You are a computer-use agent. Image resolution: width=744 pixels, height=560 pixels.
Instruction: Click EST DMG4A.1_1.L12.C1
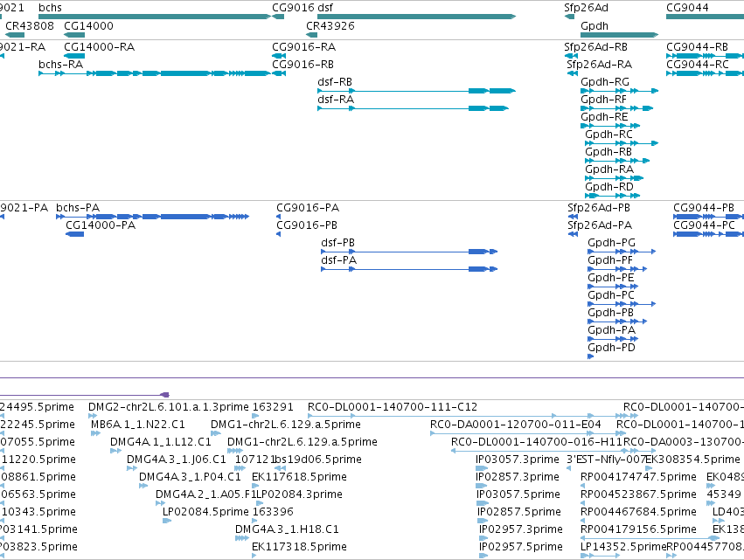161,442
